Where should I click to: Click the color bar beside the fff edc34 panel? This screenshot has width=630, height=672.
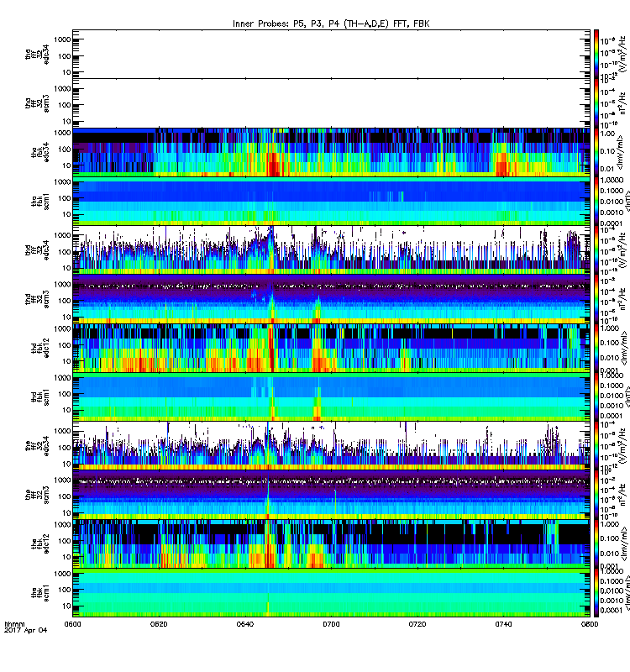point(596,446)
